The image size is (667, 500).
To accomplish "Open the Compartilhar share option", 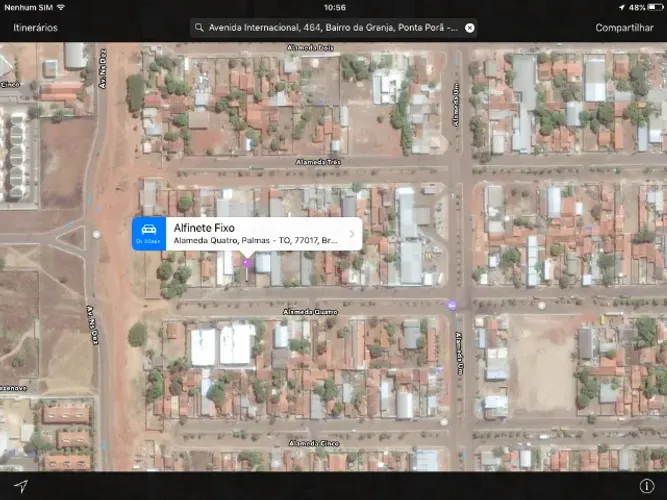I will (x=624, y=28).
